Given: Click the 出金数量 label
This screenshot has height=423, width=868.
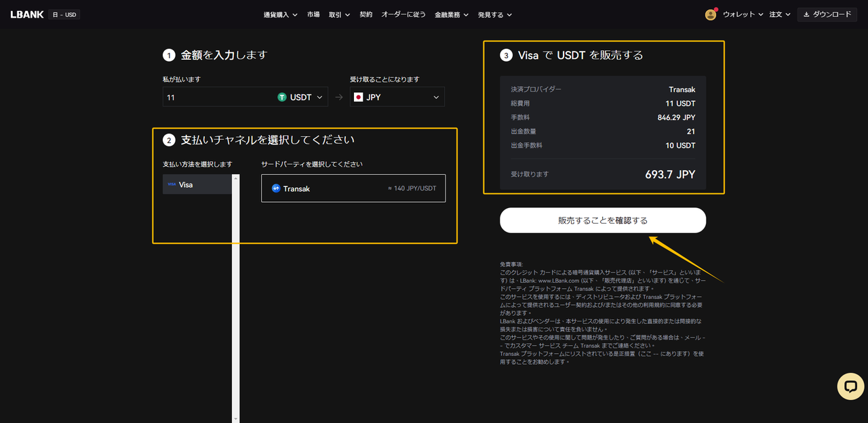Looking at the screenshot, I should pyautogui.click(x=524, y=132).
